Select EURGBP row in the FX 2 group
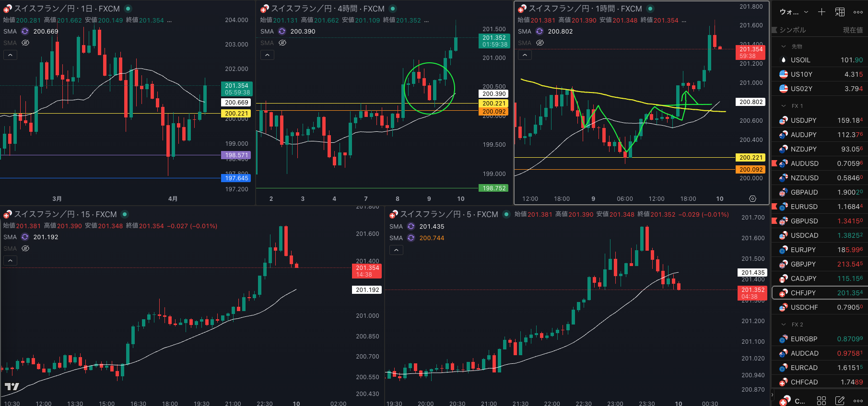Screen dimensions: 868x406 coord(804,339)
